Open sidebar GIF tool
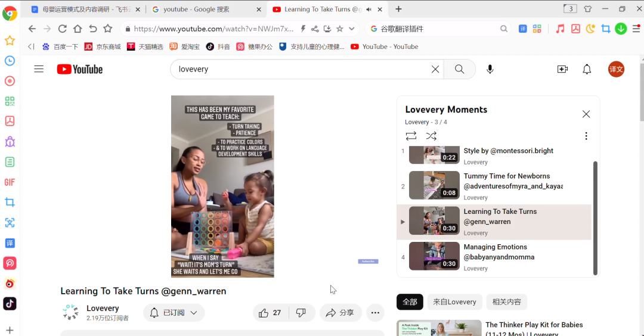 [10, 182]
